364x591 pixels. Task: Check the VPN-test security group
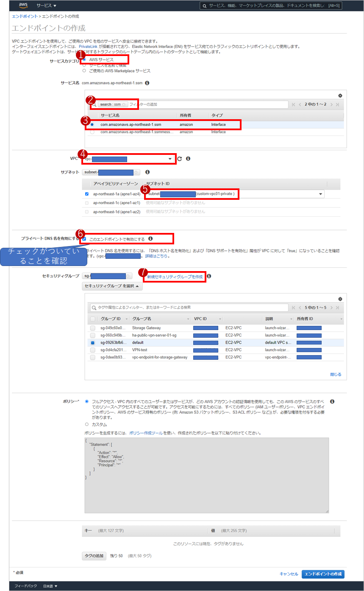pyautogui.click(x=92, y=350)
